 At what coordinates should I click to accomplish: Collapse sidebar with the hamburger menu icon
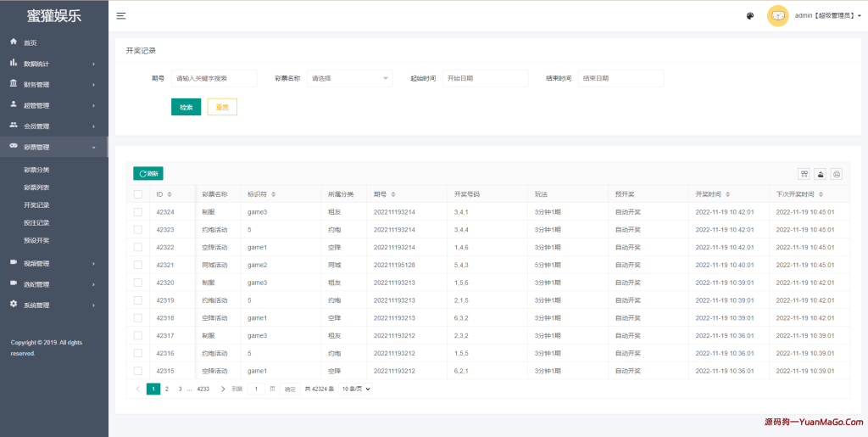coord(121,16)
